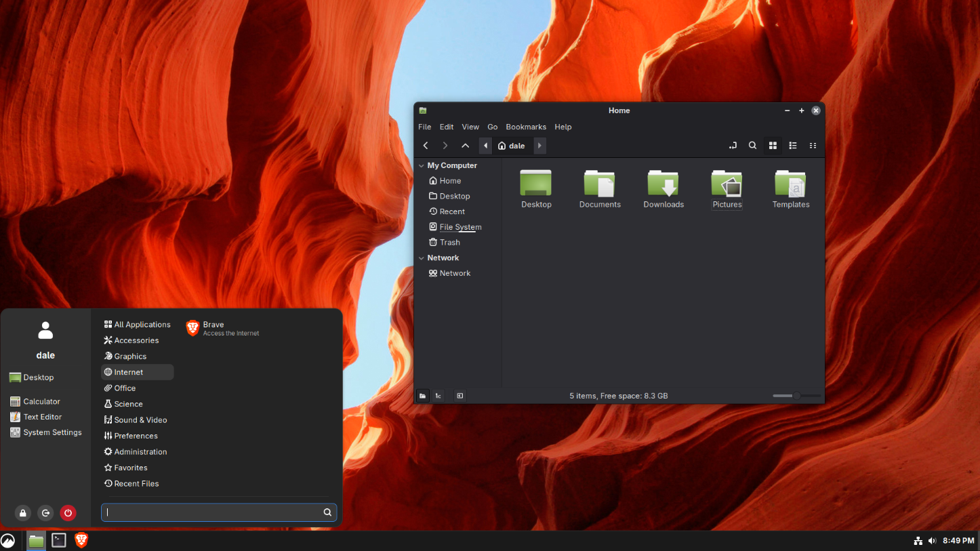The image size is (980, 551).
Task: Open System Settings from favorites
Action: pos(52,432)
